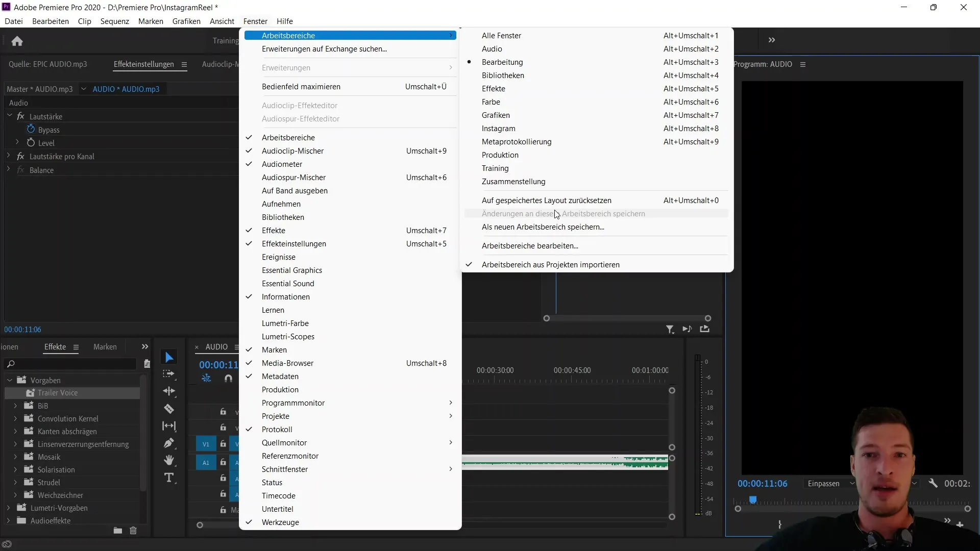Click Bypass stopwatch animation icon
Screen dimensions: 980x551
(31, 129)
